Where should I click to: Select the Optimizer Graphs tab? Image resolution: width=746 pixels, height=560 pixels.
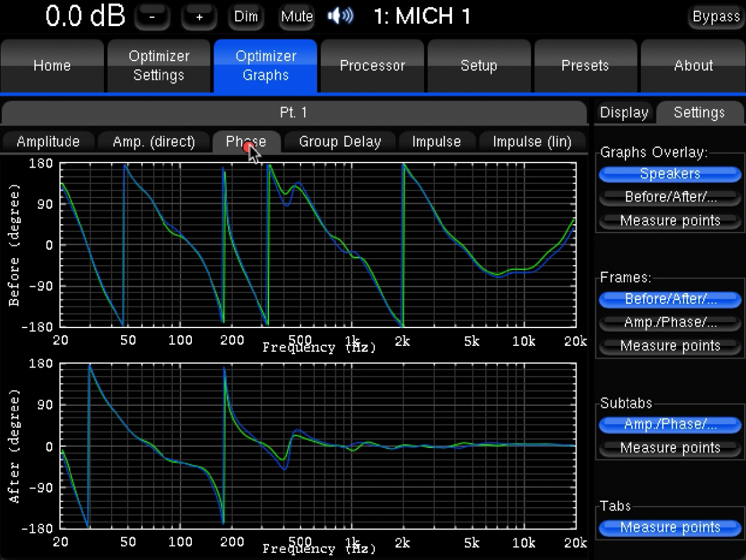pyautogui.click(x=265, y=66)
